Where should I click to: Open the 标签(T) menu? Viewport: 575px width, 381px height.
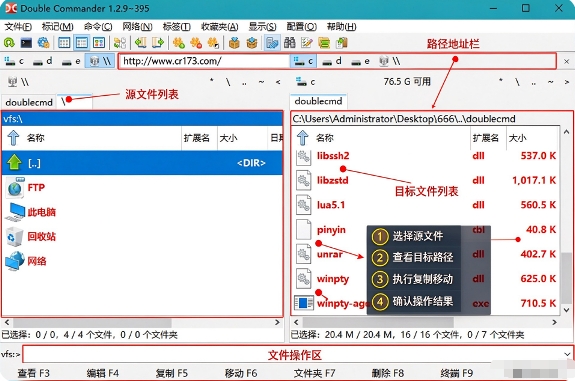[176, 27]
